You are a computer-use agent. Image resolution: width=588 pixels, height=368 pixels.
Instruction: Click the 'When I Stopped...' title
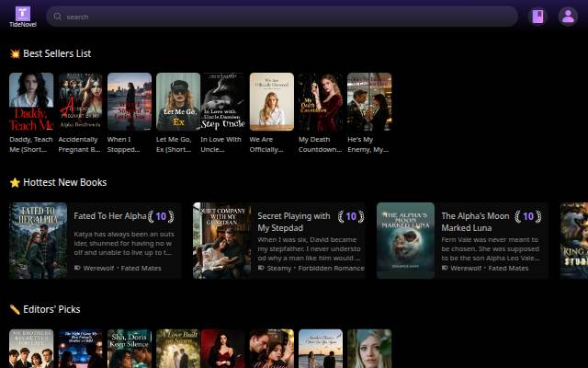click(x=123, y=144)
